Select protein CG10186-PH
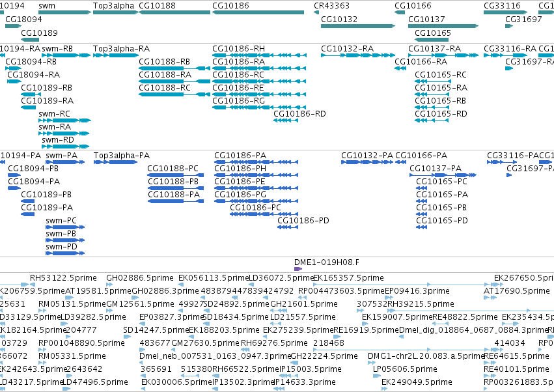 [256, 175]
